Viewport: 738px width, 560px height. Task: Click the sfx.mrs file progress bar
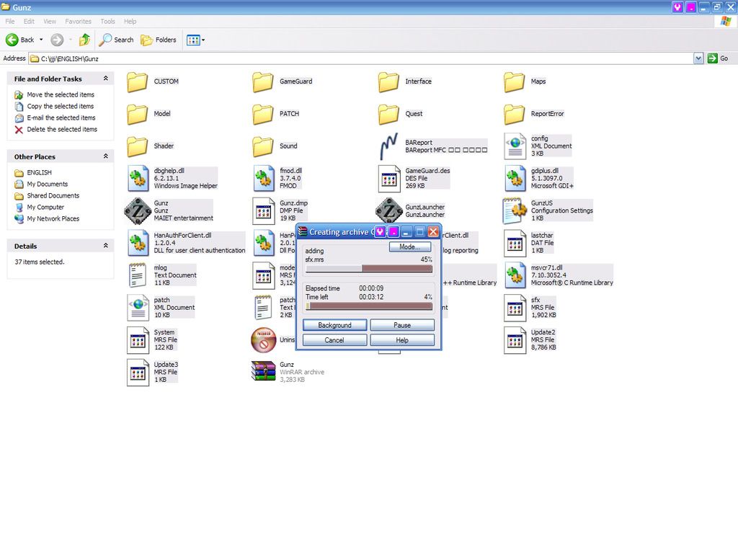click(369, 269)
